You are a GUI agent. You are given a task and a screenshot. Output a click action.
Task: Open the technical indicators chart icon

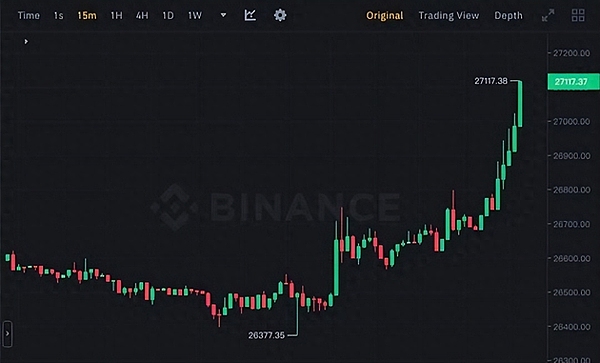250,15
